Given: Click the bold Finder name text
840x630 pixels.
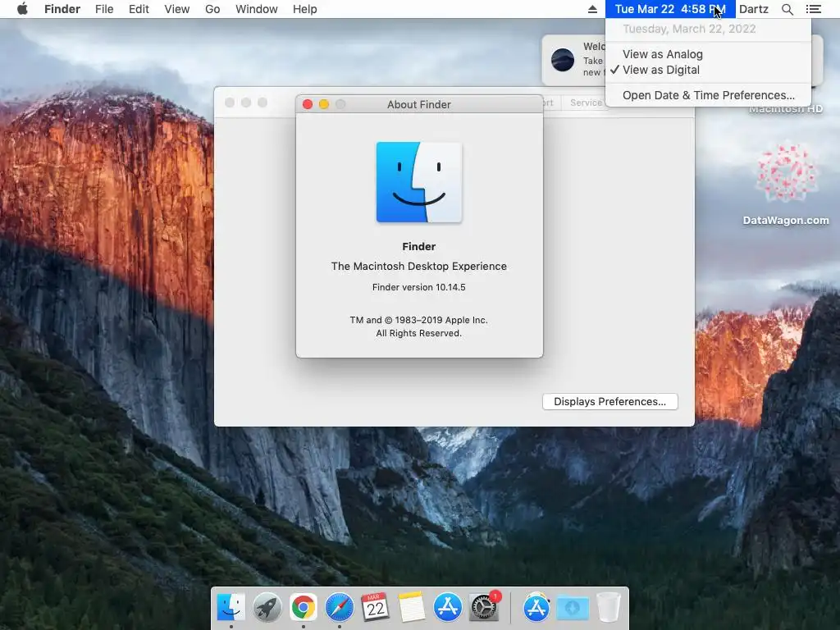Looking at the screenshot, I should (x=419, y=246).
